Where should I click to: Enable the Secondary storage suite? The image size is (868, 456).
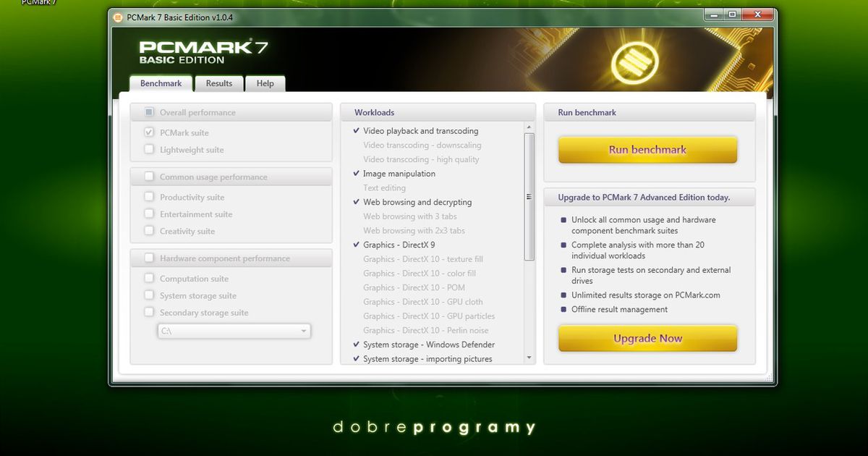(149, 313)
